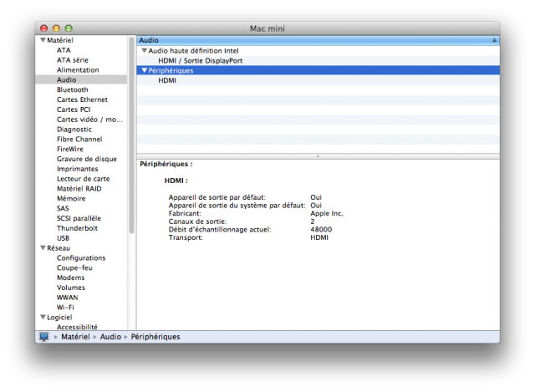
Task: Click the Logiciel section label
Action: coord(59,318)
